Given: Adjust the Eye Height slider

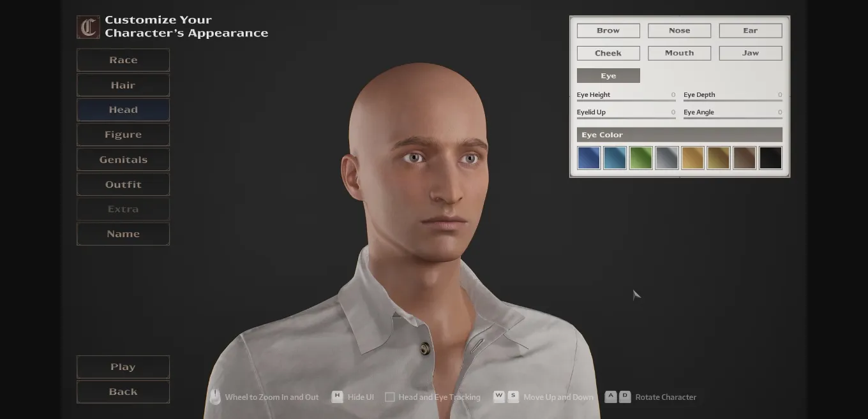Looking at the screenshot, I should click(625, 100).
